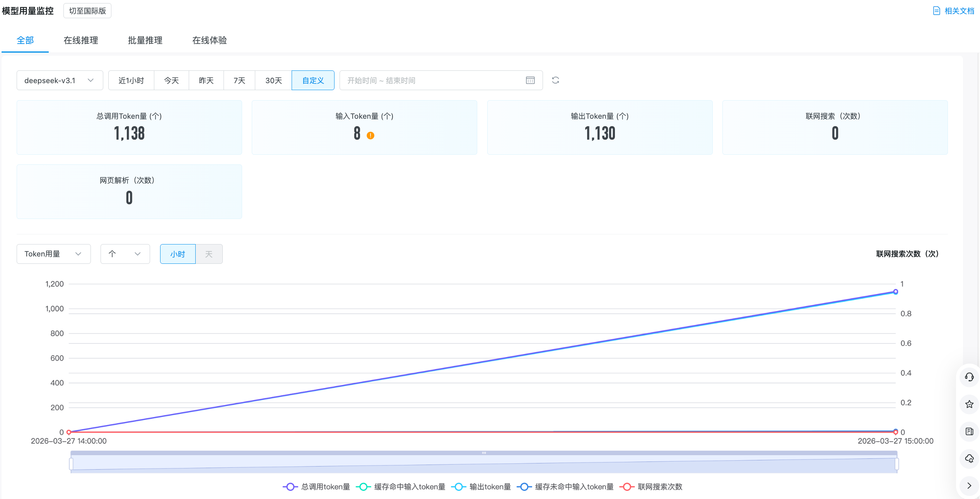Open the calendar icon in date field
This screenshot has height=499, width=980.
point(530,80)
